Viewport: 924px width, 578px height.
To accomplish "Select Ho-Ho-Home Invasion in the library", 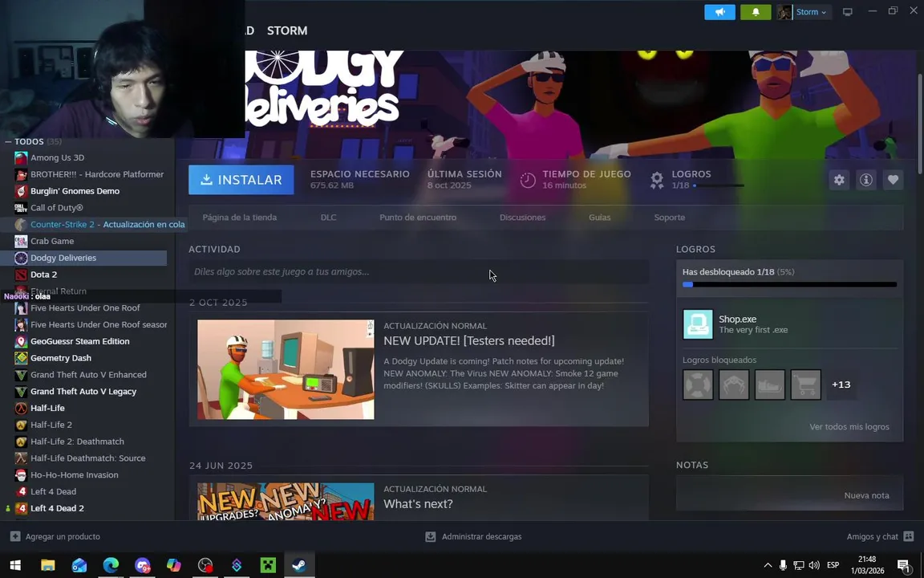I will click(x=75, y=474).
